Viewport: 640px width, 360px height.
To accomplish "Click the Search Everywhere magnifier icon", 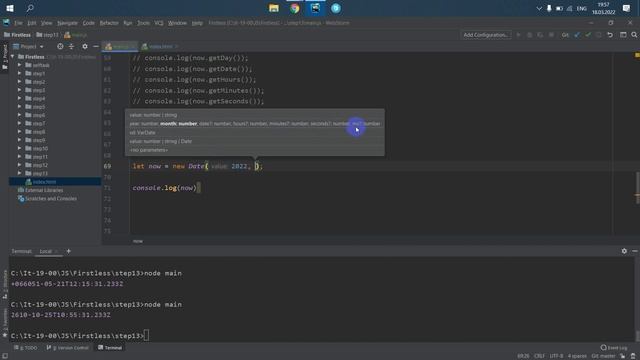I will [634, 35].
